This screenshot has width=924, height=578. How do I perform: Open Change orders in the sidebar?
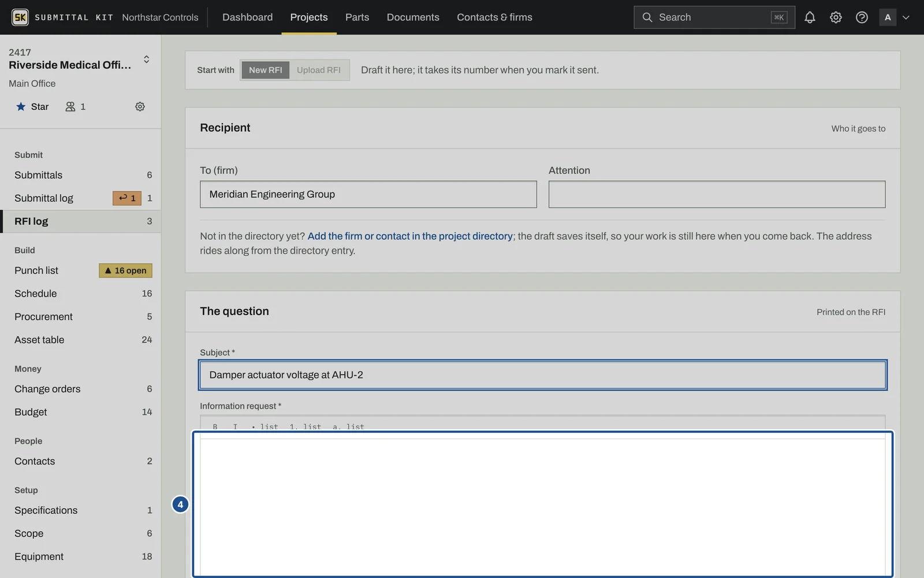[x=81, y=389]
